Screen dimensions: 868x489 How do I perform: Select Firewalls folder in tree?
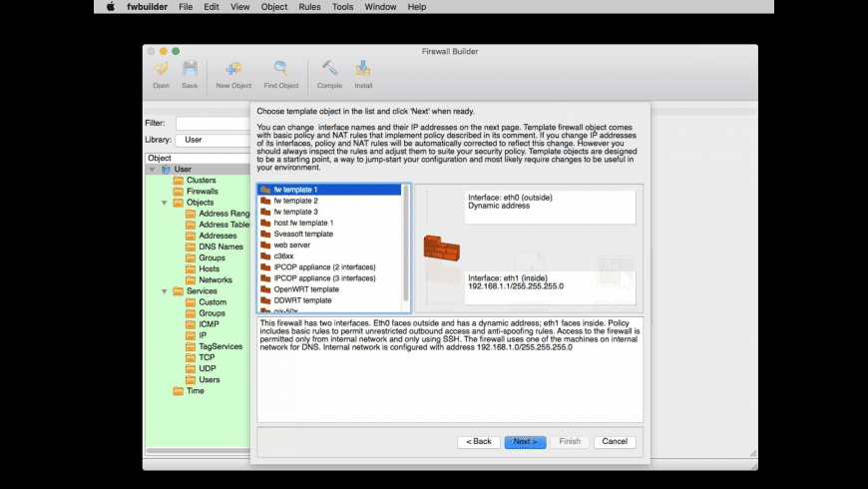pyautogui.click(x=196, y=191)
